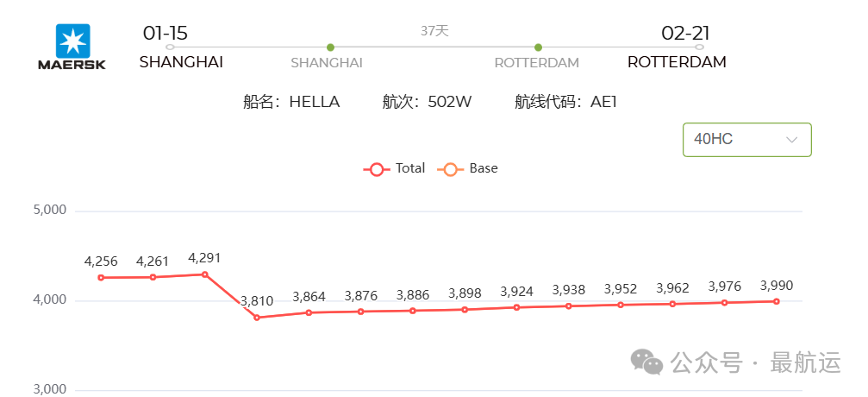Viewport: 868px width, 397px height.
Task: Click the green Shanghai port stop marker
Action: point(330,47)
